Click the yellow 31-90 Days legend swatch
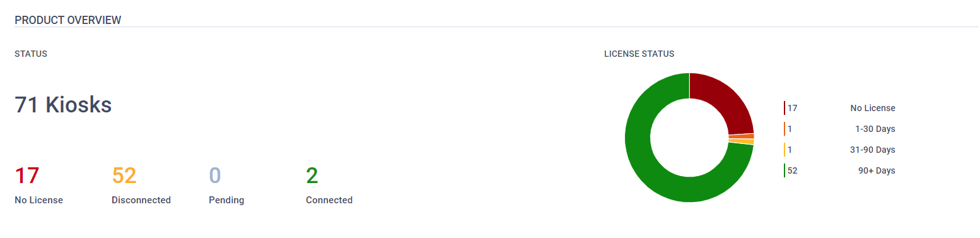Image resolution: width=980 pixels, height=238 pixels. tap(785, 150)
